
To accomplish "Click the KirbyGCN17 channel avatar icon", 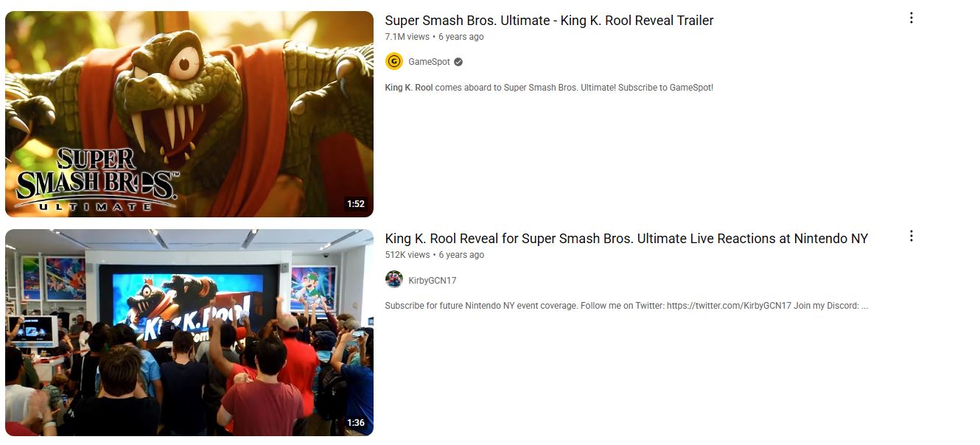I will tap(394, 280).
